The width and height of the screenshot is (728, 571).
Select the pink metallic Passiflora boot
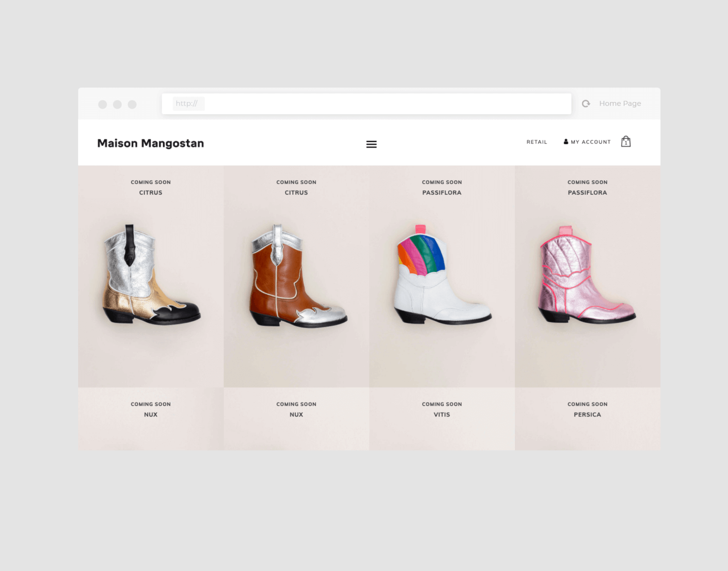click(587, 275)
